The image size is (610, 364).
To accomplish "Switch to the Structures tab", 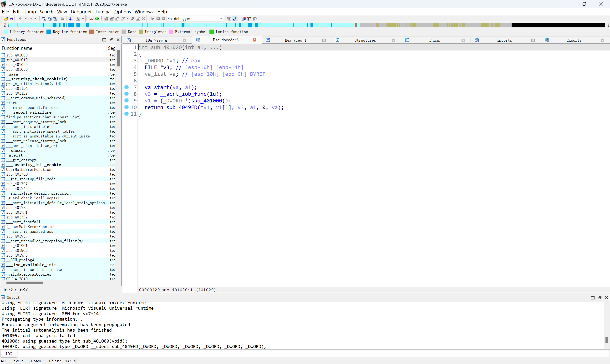I will pos(365,40).
